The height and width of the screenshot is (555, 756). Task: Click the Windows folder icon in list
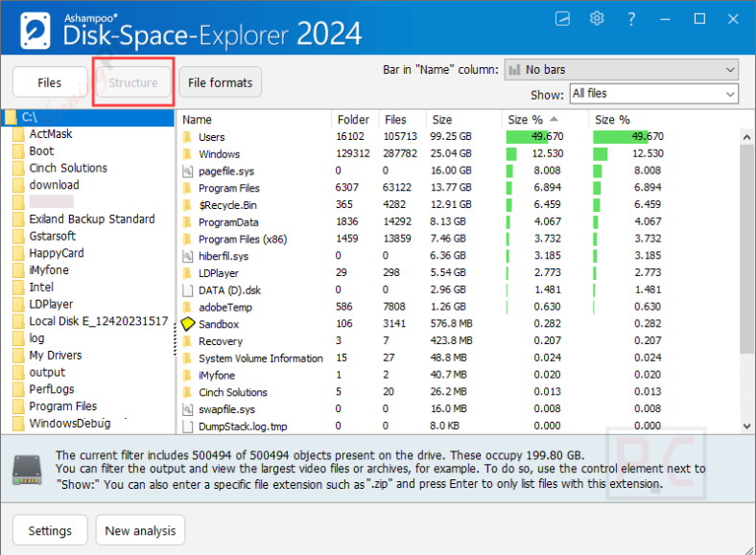point(187,154)
